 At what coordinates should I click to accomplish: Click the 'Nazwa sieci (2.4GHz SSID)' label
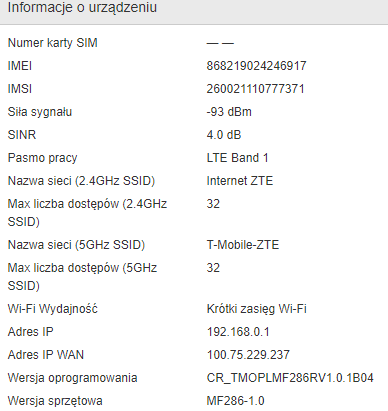click(x=81, y=181)
